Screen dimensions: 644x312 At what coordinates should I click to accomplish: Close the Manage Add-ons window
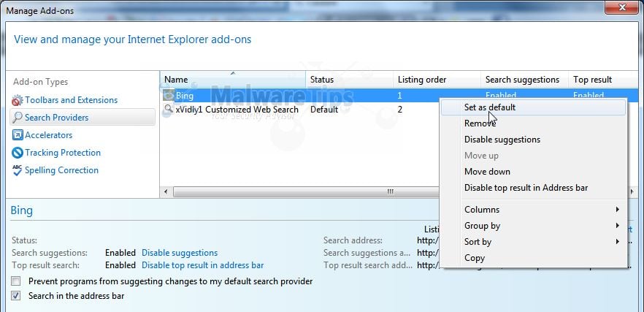pos(622,7)
